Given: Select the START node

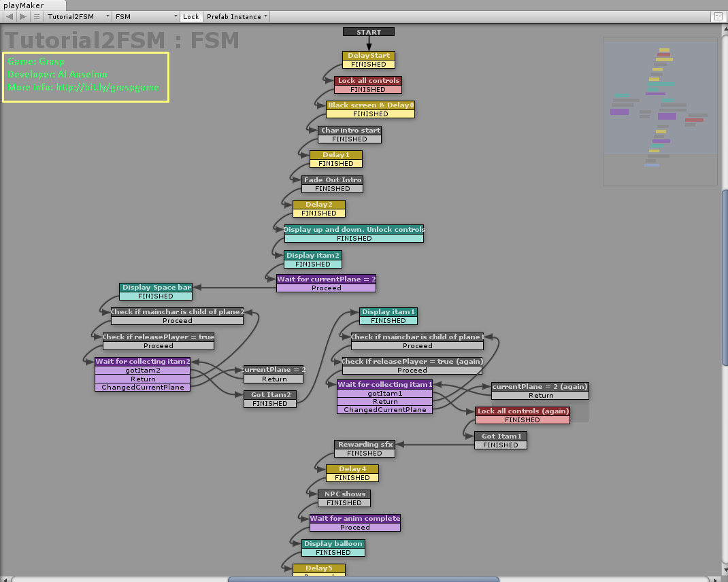Looking at the screenshot, I should click(369, 32).
